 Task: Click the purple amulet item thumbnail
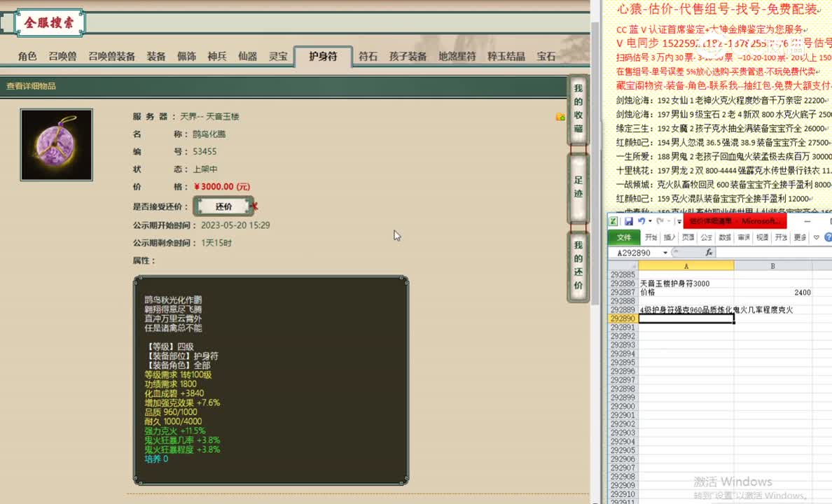tap(56, 145)
